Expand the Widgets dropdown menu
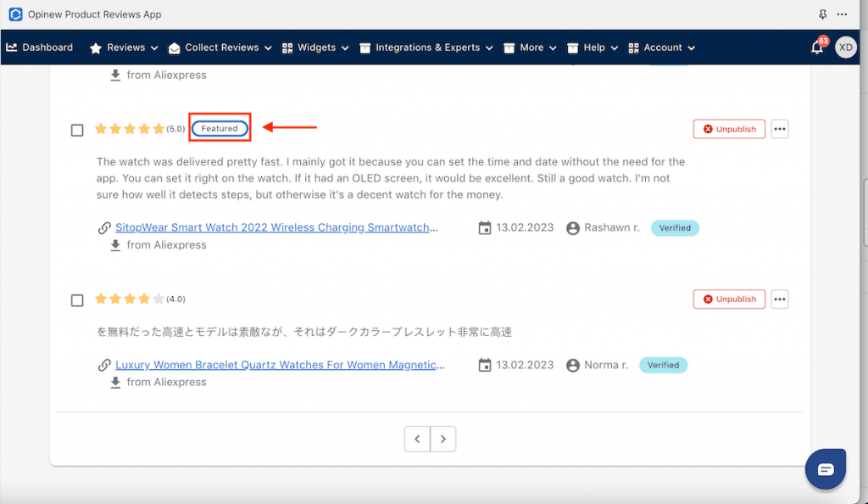The width and height of the screenshot is (868, 504). click(315, 48)
